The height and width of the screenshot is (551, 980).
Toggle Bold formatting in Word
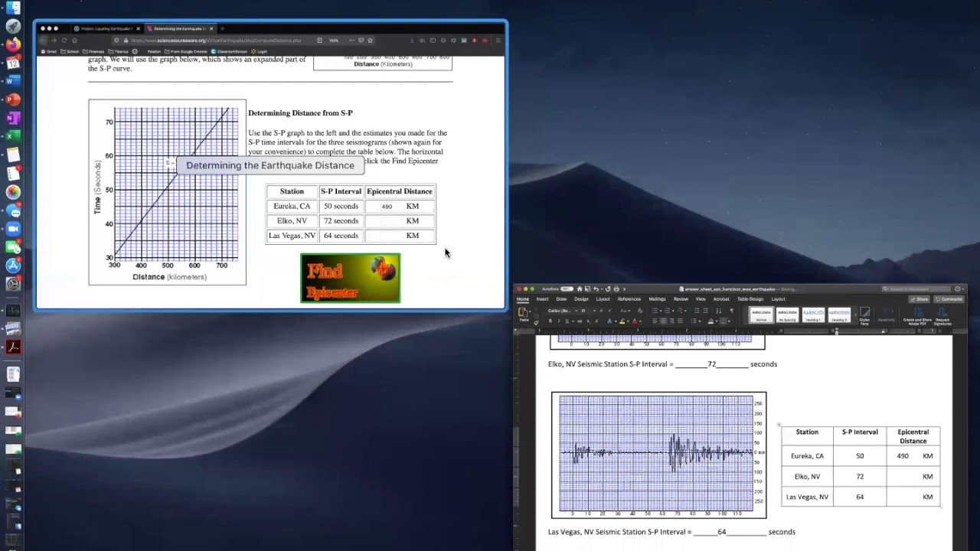tap(550, 321)
